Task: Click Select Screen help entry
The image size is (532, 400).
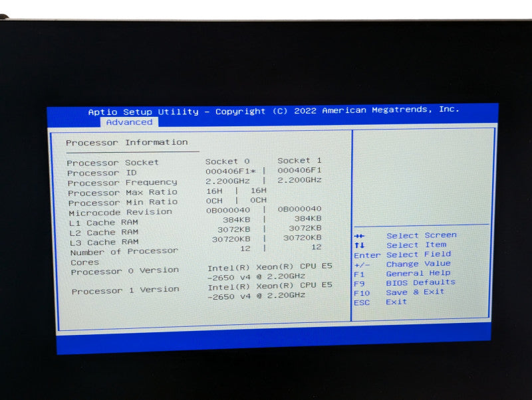Action: point(405,235)
